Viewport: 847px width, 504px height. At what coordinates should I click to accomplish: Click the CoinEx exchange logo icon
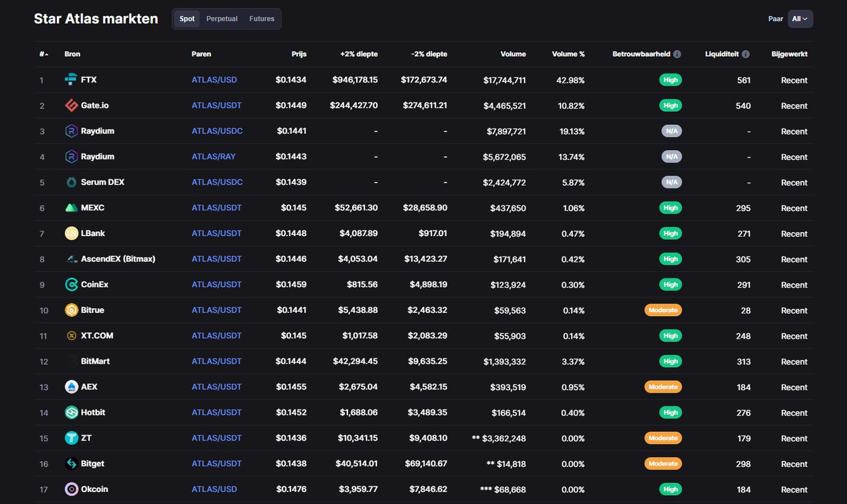71,284
